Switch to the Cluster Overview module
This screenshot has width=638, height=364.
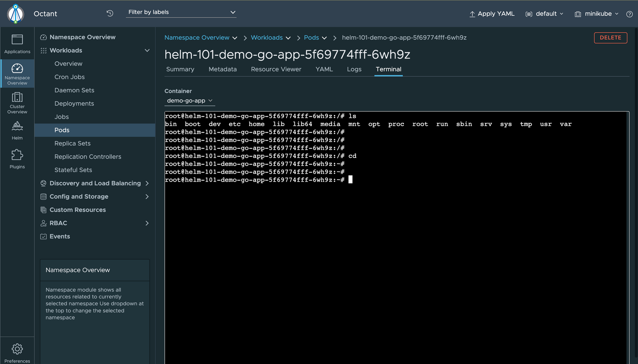click(x=17, y=103)
